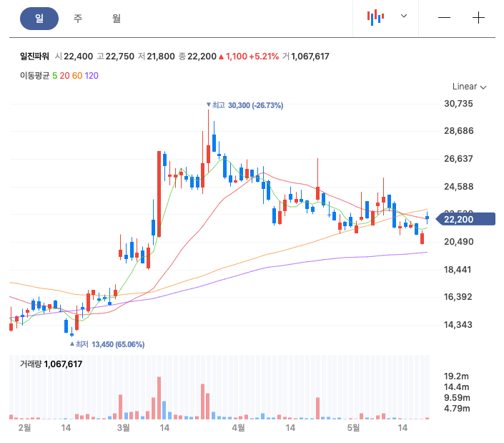
Task: Click the 4.79m volume axis label
Action: pyautogui.click(x=457, y=409)
